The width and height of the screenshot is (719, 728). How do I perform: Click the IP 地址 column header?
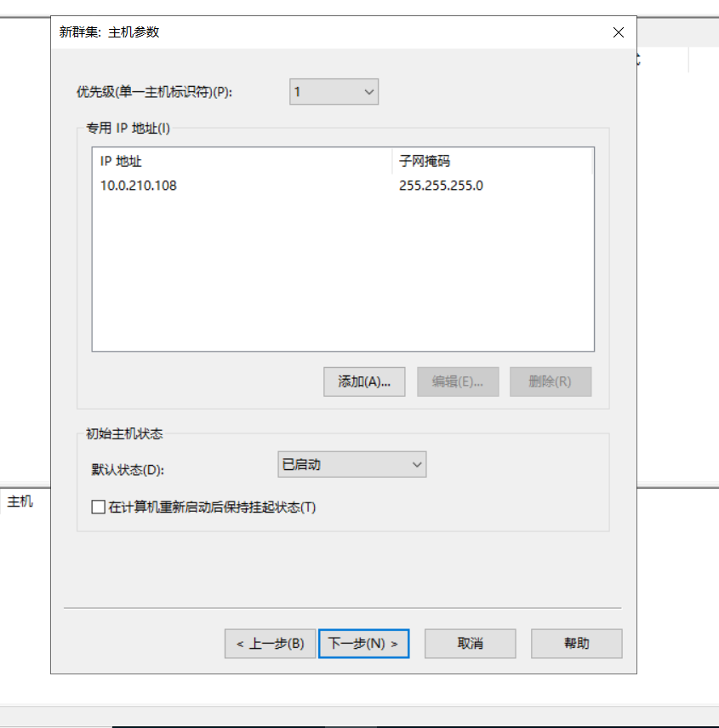[x=121, y=161]
